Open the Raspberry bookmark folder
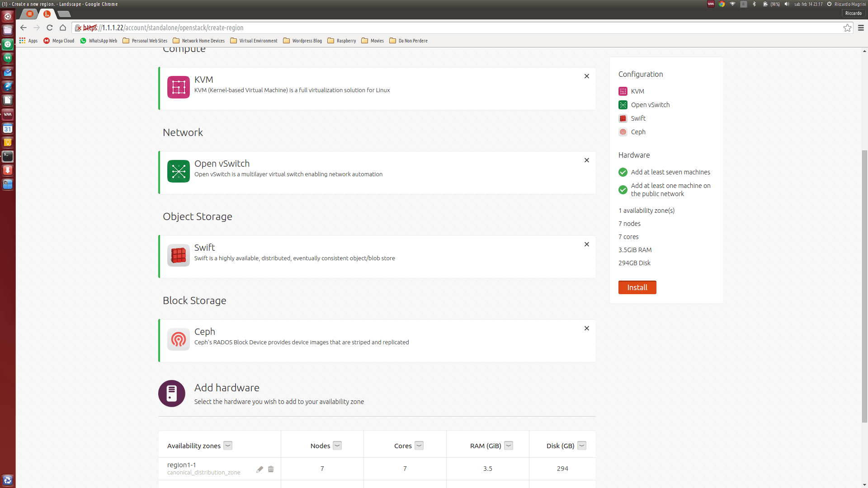 (x=341, y=41)
